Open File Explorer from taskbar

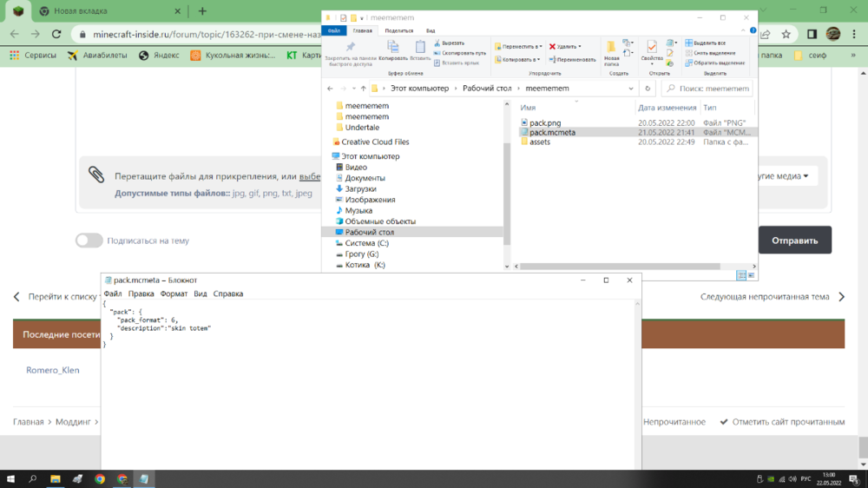[56, 479]
